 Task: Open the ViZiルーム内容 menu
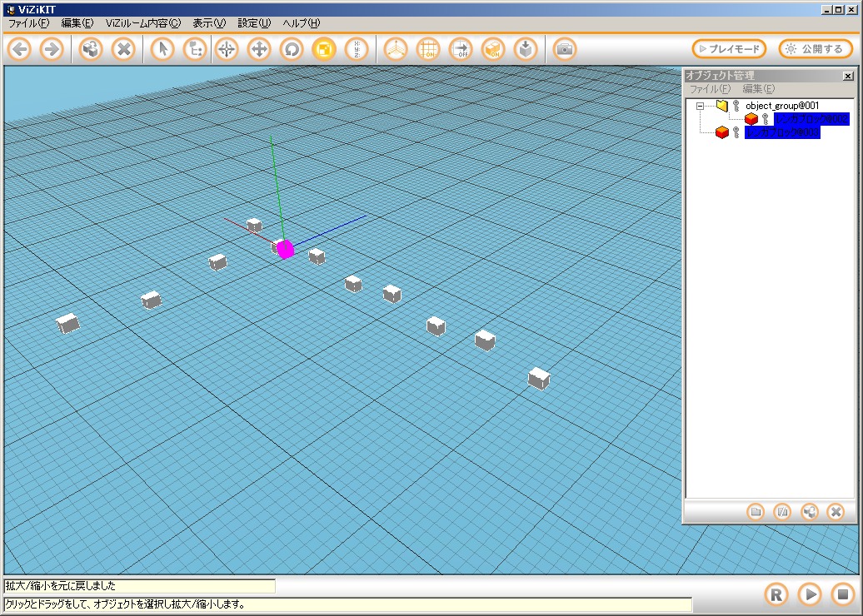coord(142,23)
